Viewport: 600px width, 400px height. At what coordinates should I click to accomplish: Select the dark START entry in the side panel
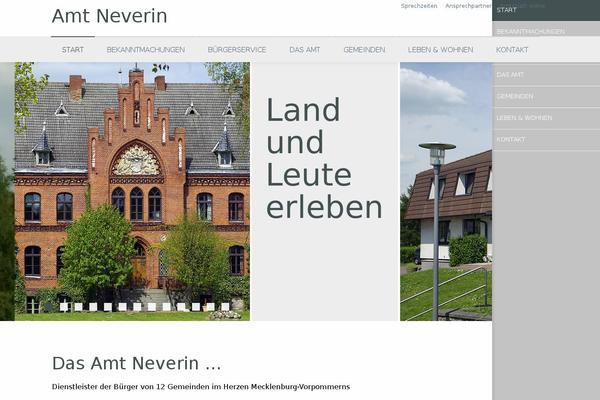(546, 10)
